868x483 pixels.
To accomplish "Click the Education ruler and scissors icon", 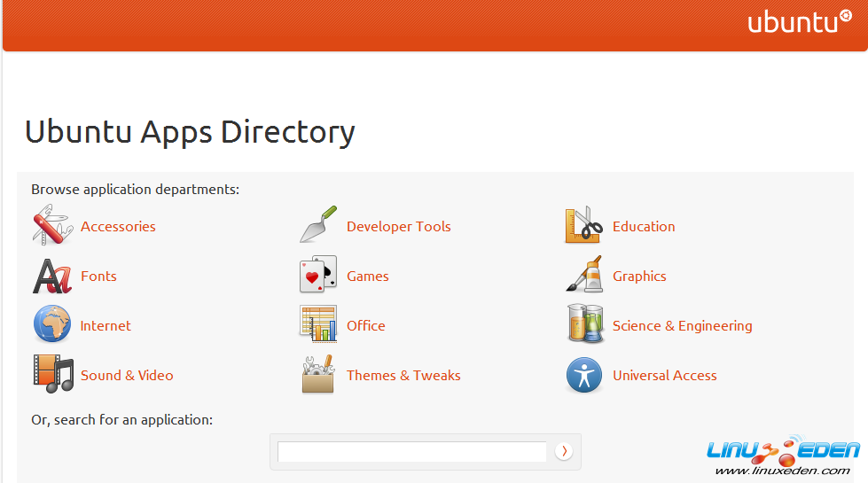I will click(x=584, y=224).
